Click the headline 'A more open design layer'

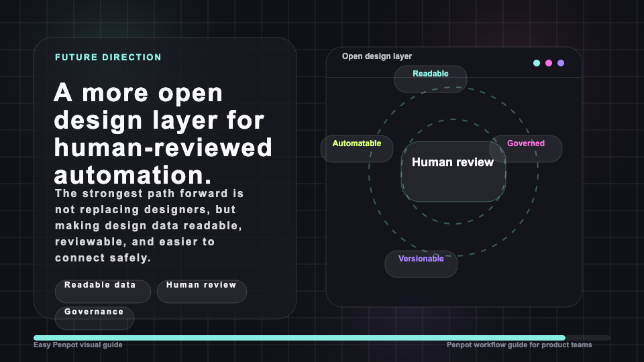[x=162, y=133]
